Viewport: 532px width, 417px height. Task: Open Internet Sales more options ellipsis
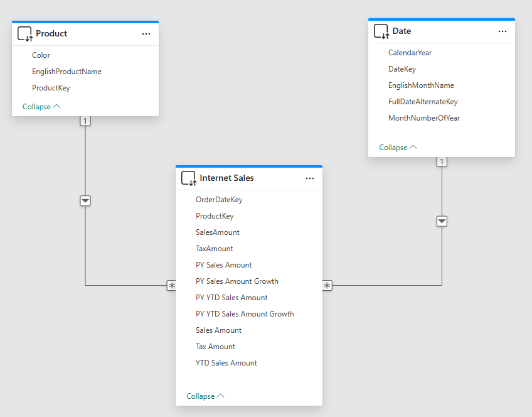pyautogui.click(x=310, y=178)
